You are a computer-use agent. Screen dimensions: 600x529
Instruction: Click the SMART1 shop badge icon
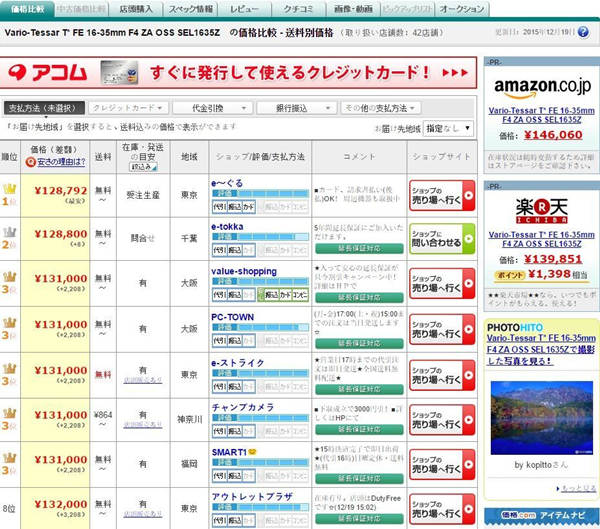pos(252,452)
